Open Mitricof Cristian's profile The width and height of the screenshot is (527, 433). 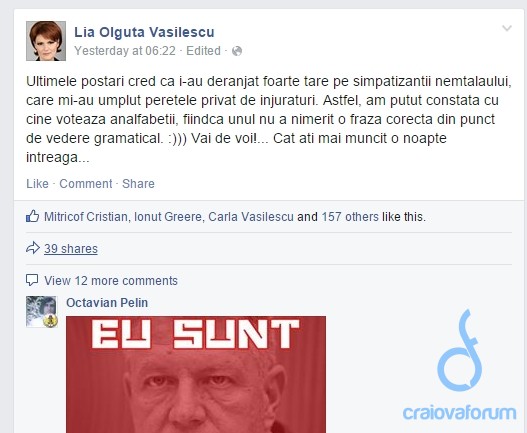pyautogui.click(x=86, y=217)
